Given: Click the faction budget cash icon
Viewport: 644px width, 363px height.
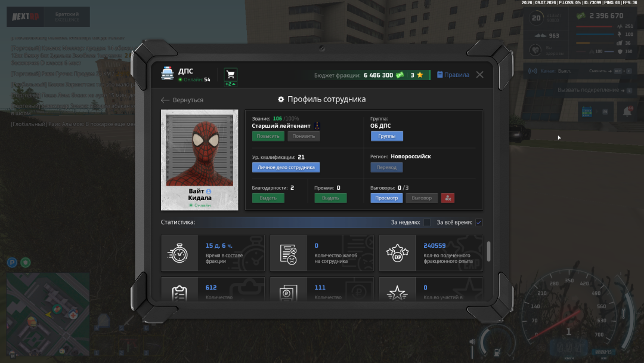Looking at the screenshot, I should pyautogui.click(x=400, y=75).
